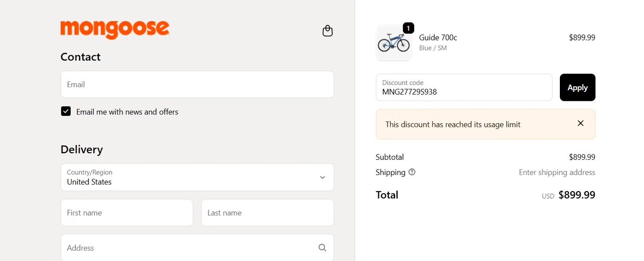Click the Subtotal label
The image size is (644, 261).
click(390, 157)
